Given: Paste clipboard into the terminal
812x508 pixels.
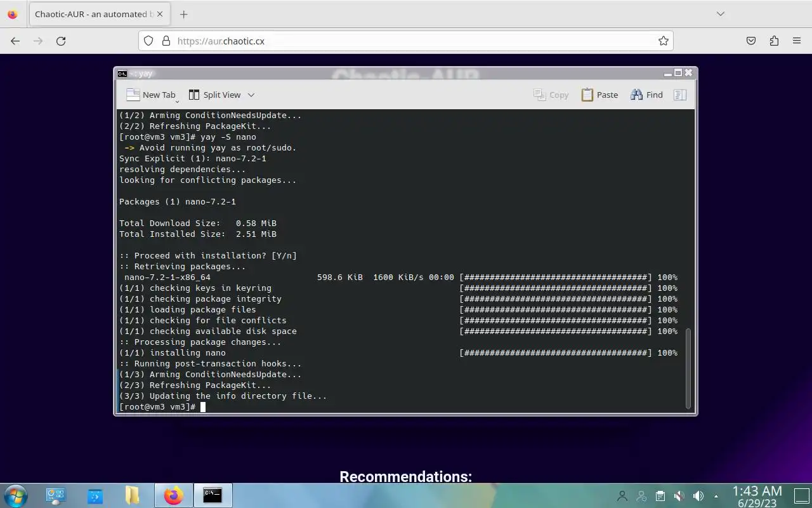Looking at the screenshot, I should (599, 95).
